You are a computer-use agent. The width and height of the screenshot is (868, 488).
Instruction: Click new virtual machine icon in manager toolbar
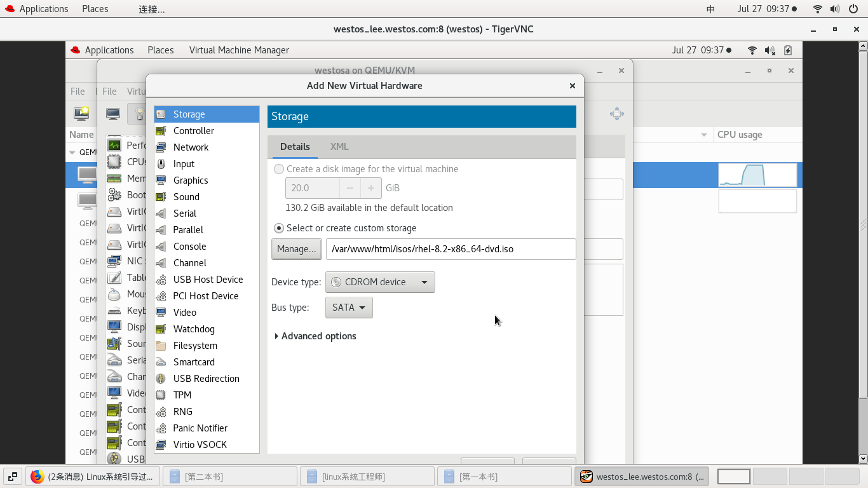(x=81, y=114)
